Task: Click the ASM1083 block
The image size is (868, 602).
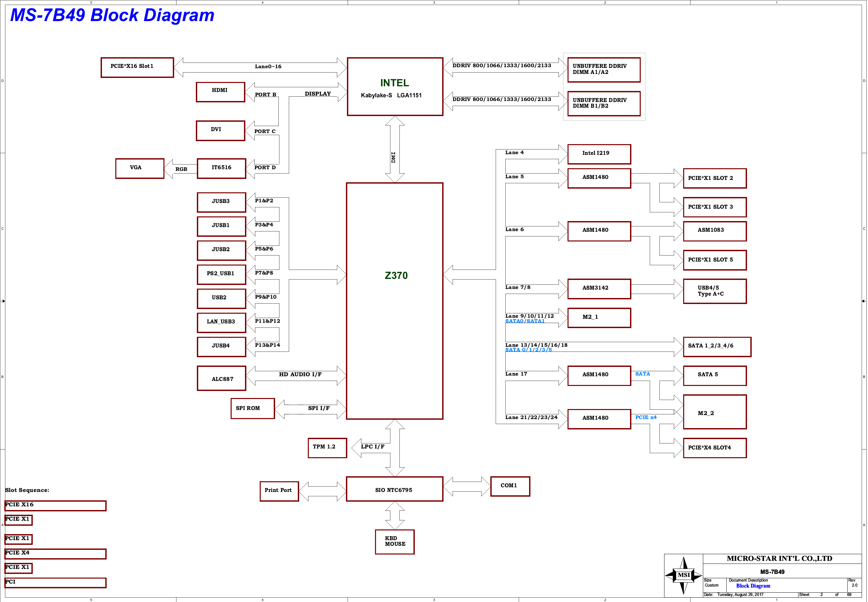Action: (715, 231)
